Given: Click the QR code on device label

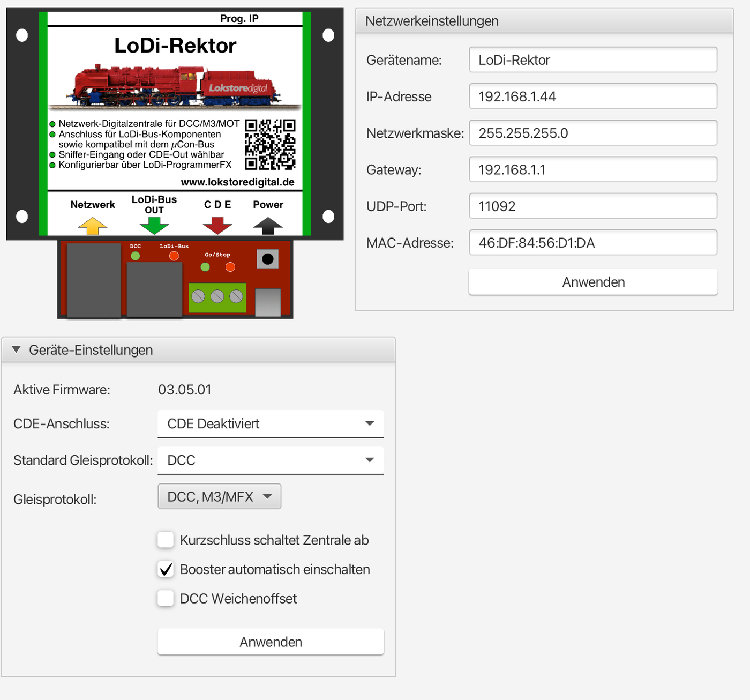Looking at the screenshot, I should click(270, 144).
